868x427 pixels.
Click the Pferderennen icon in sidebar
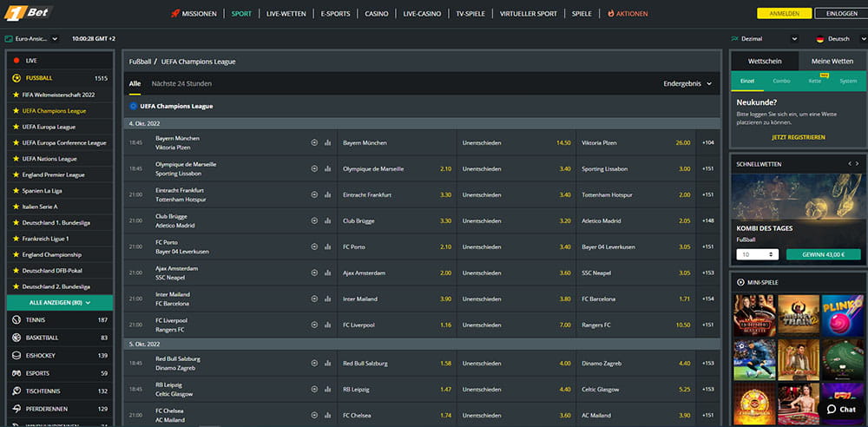[x=16, y=409]
